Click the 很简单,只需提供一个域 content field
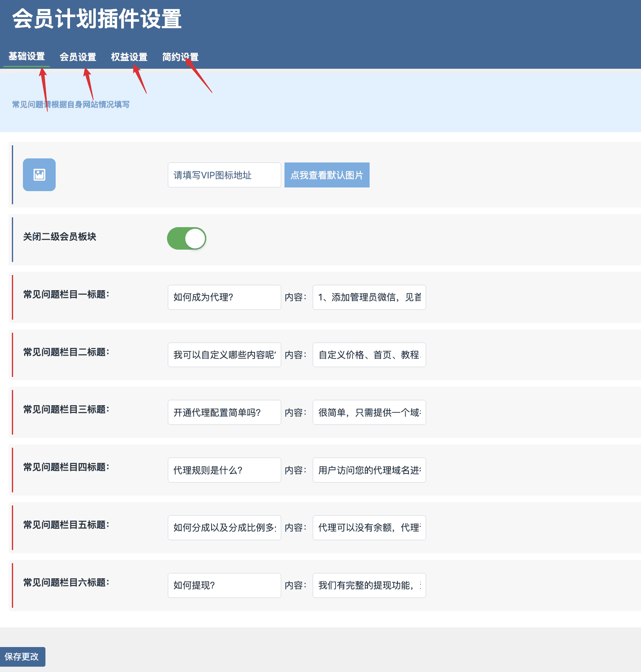Screen dimensions: 641x672 pos(369,413)
